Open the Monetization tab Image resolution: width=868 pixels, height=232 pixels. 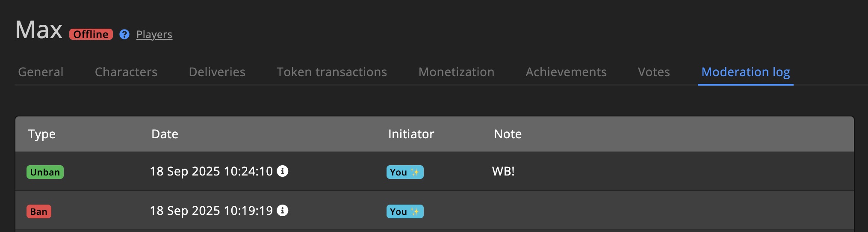tap(456, 72)
